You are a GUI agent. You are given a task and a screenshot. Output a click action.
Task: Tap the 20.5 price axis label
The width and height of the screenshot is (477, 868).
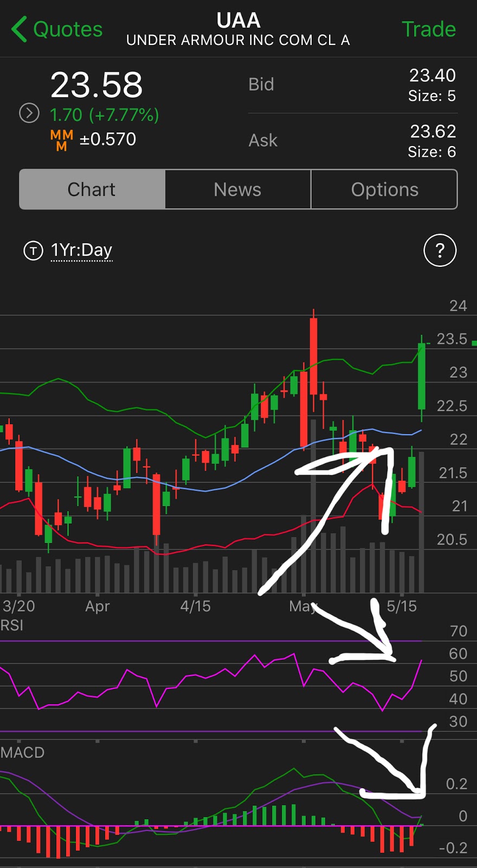(x=452, y=539)
